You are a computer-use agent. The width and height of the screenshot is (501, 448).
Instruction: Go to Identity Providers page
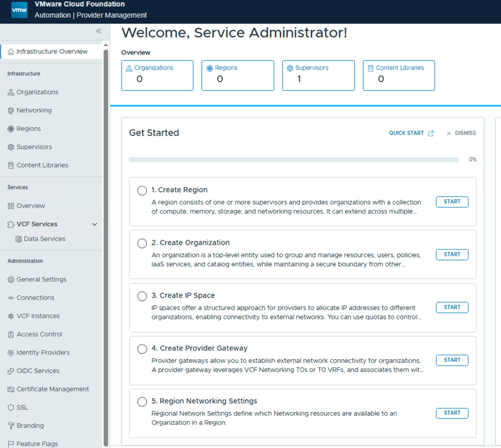(43, 353)
